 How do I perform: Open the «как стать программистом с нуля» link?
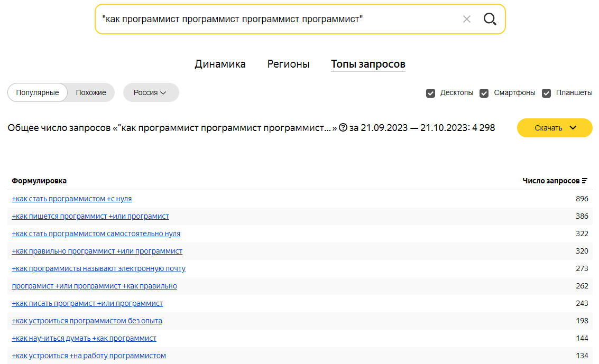(72, 199)
